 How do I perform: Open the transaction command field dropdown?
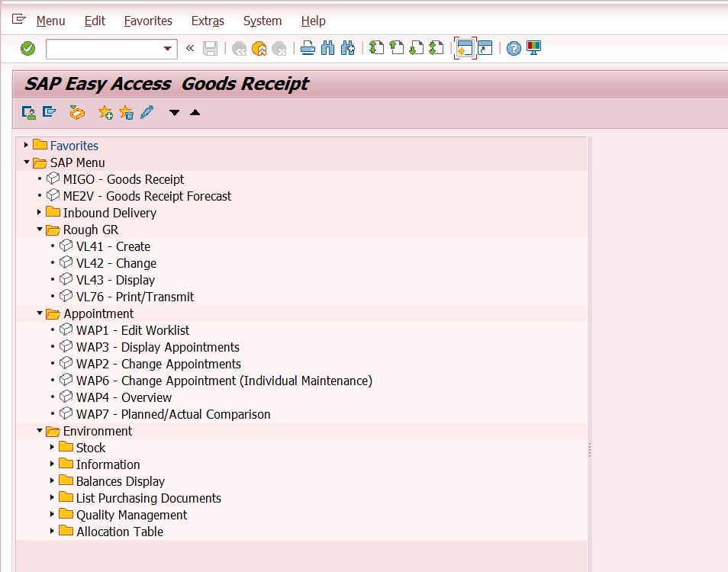point(168,49)
